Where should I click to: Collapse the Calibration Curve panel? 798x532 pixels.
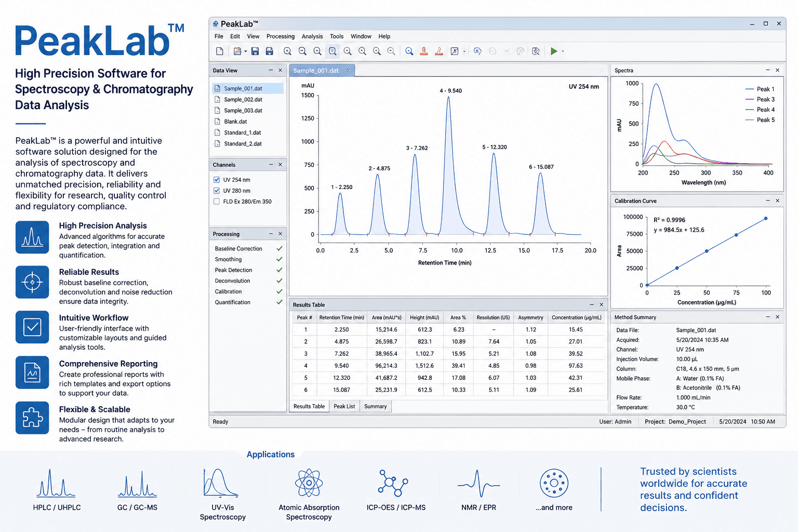coord(768,201)
